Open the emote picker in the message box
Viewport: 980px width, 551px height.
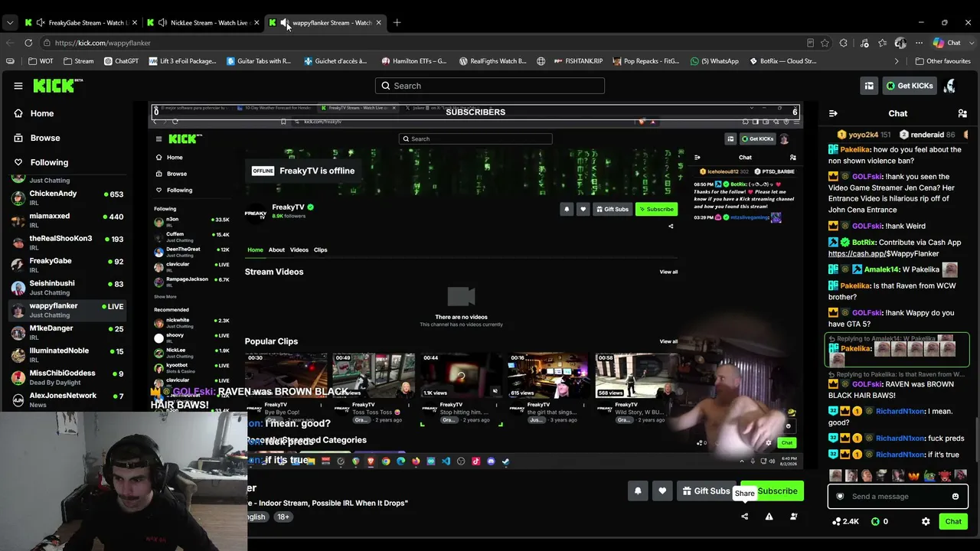click(x=955, y=497)
